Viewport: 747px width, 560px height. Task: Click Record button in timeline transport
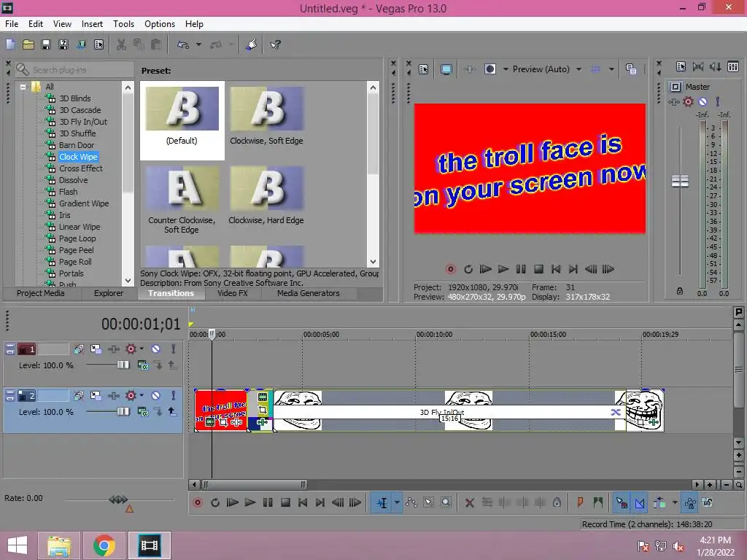(198, 502)
